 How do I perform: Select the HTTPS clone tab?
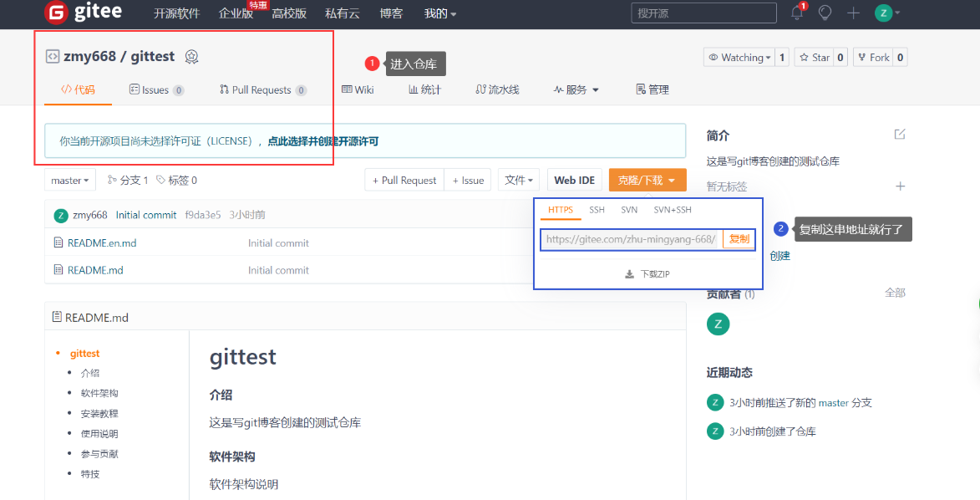click(x=561, y=210)
